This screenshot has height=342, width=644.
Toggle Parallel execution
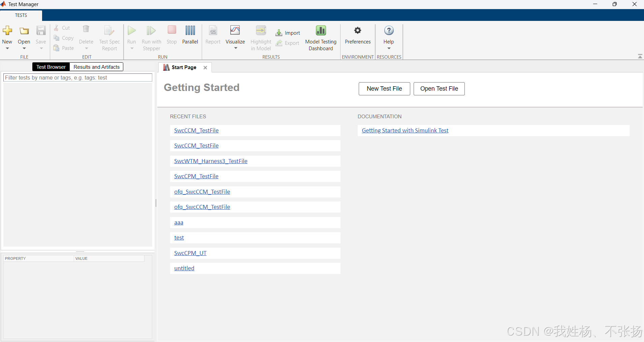coord(190,34)
